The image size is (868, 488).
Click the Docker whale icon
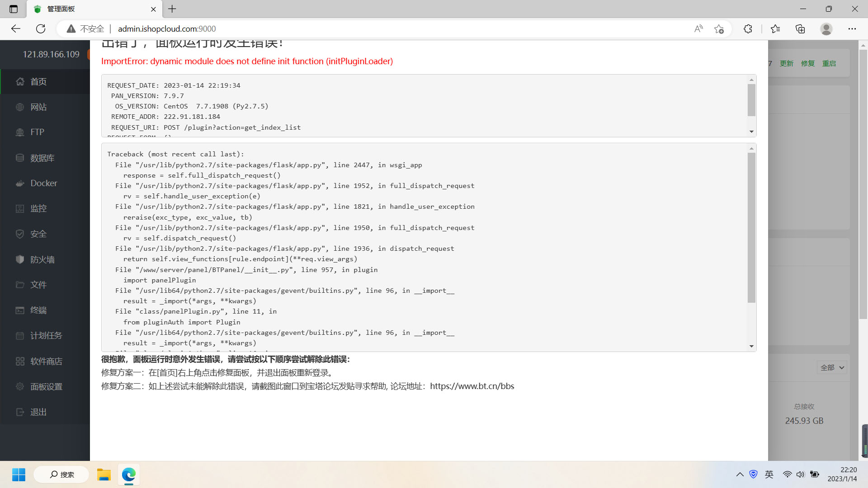pos(20,183)
